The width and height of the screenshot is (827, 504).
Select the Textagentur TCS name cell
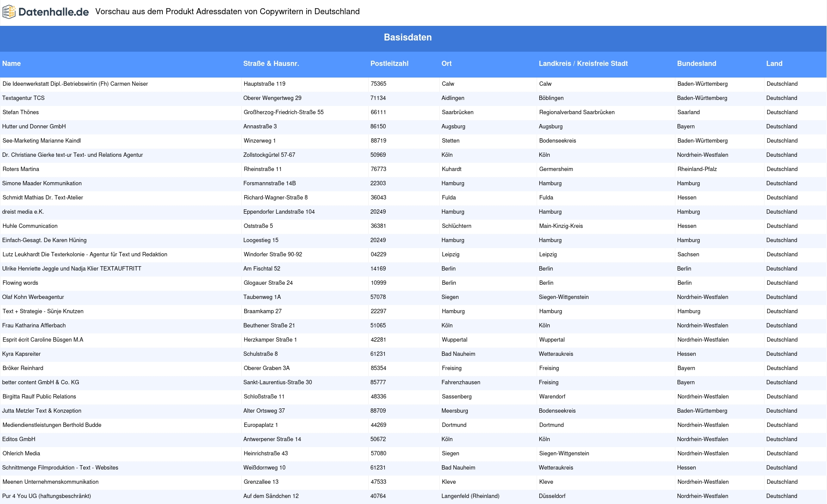[x=23, y=98]
